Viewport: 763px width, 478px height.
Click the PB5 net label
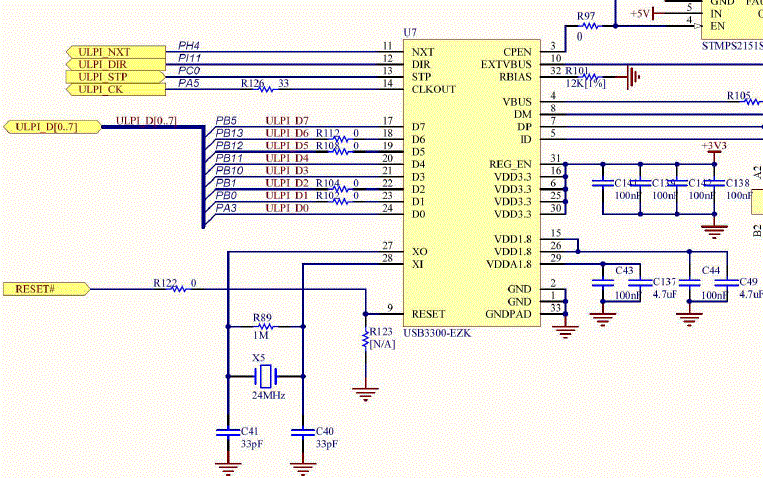click(226, 121)
